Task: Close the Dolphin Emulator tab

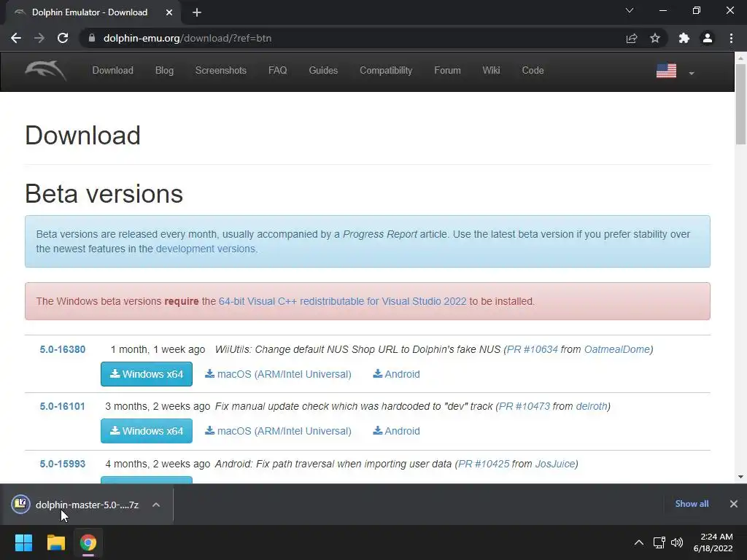Action: (169, 13)
